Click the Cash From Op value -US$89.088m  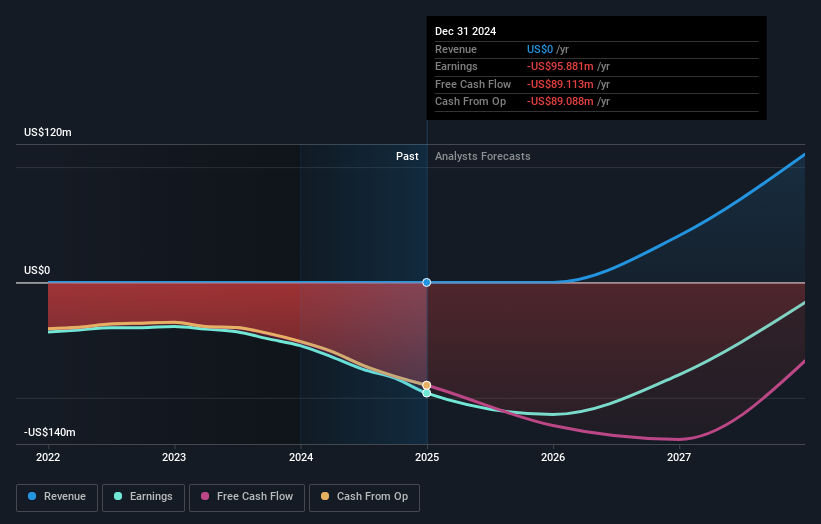click(x=560, y=102)
